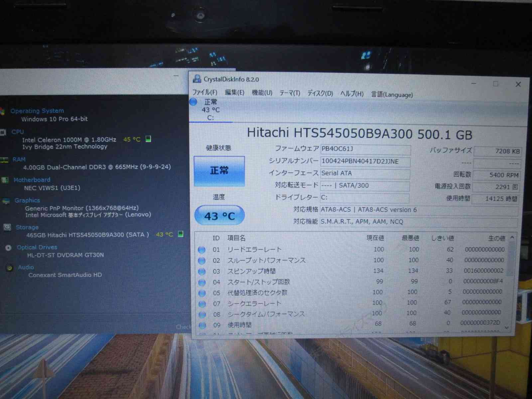Click the ATA8-ACS standard field
This screenshot has height=399, width=532.
(x=419, y=210)
